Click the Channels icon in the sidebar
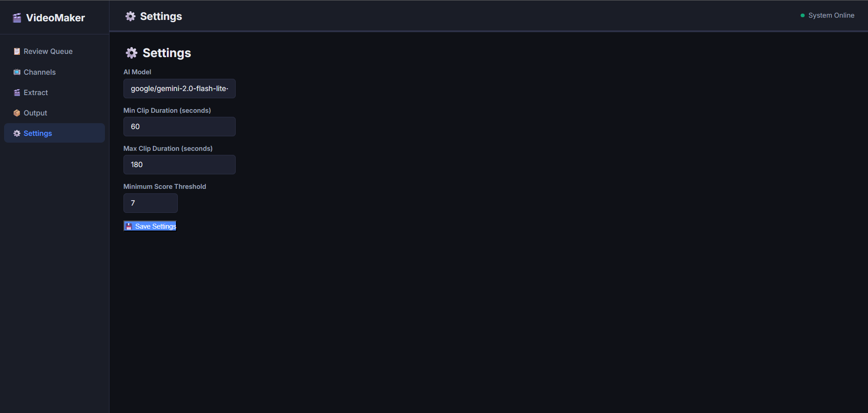 coord(16,72)
